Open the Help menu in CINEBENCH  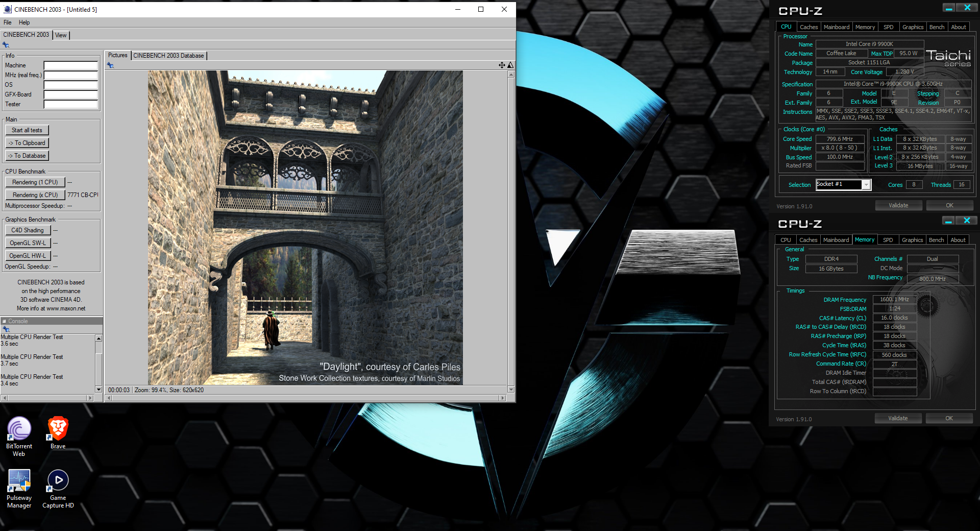point(24,22)
